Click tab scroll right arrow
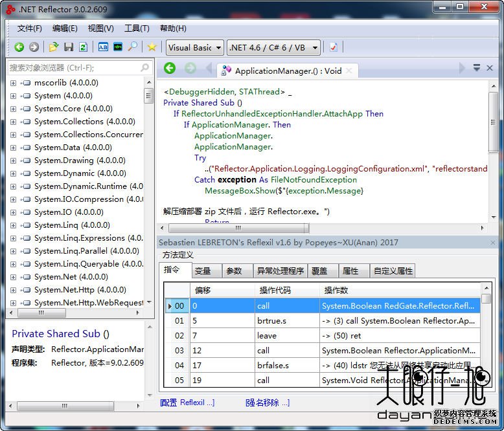The image size is (504, 431). point(462,68)
